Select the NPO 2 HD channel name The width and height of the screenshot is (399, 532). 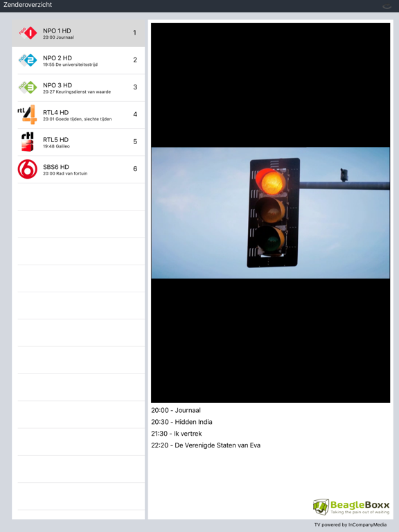coord(57,58)
